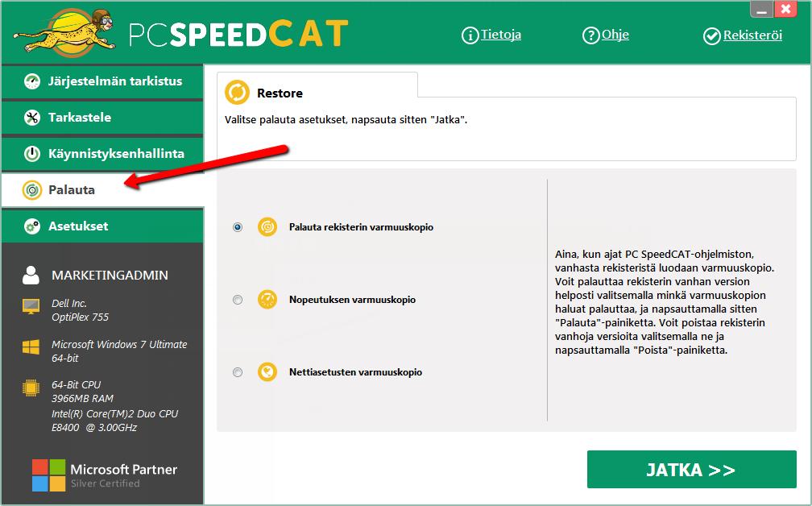Viewport: 812px width, 506px height.
Task: Open the Ohje help link
Action: coord(615,35)
